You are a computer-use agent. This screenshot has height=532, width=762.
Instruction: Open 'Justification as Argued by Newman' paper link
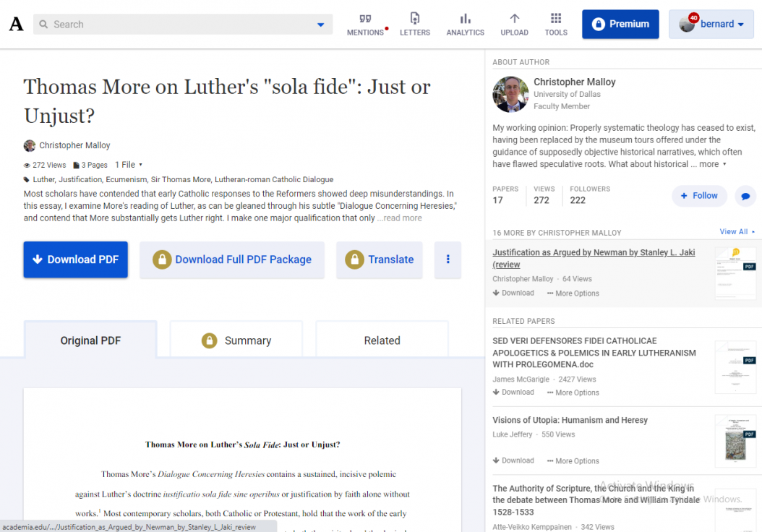(594, 259)
